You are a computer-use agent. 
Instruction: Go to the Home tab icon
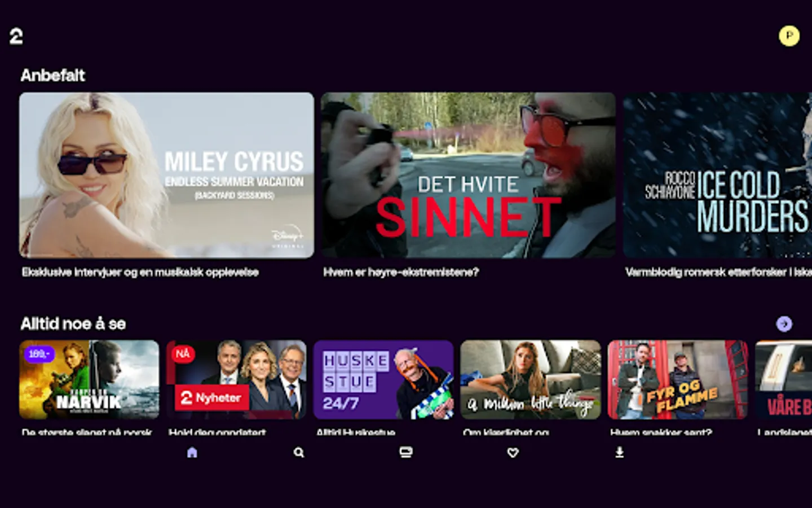[x=192, y=452]
